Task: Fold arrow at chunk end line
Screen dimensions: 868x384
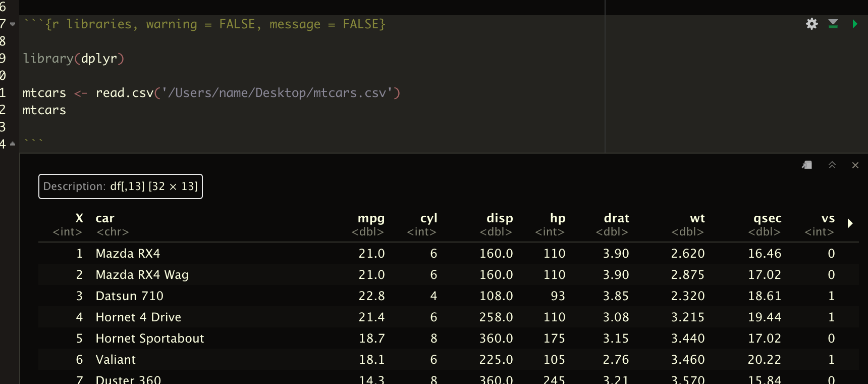Action: pyautogui.click(x=13, y=144)
